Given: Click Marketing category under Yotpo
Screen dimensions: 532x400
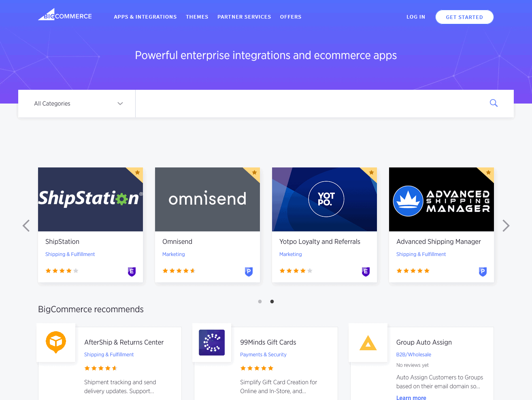Looking at the screenshot, I should pos(291,254).
